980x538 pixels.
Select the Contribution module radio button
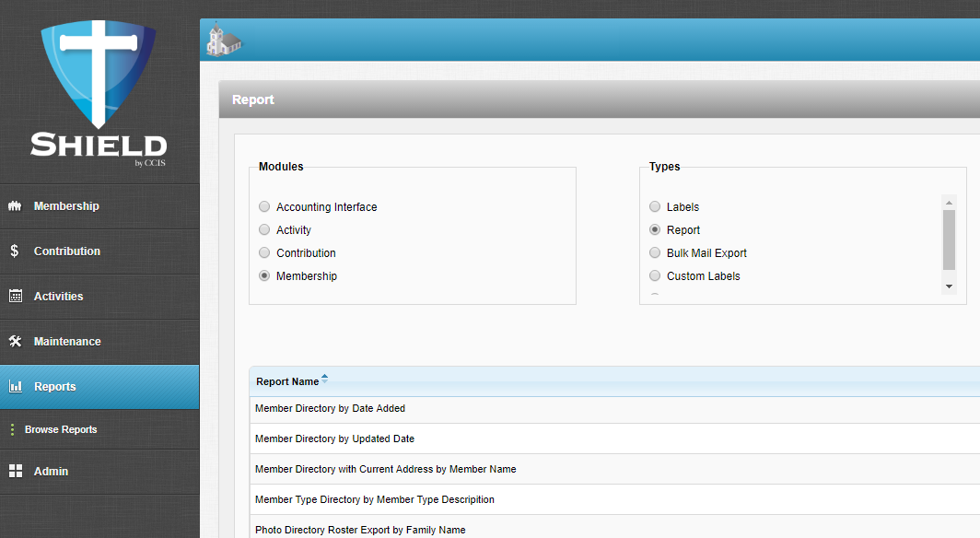(264, 252)
